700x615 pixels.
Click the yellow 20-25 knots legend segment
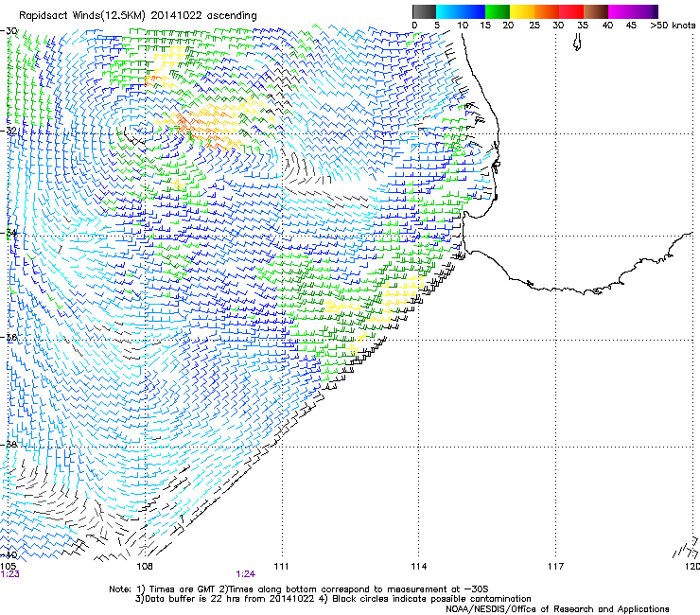click(522, 11)
